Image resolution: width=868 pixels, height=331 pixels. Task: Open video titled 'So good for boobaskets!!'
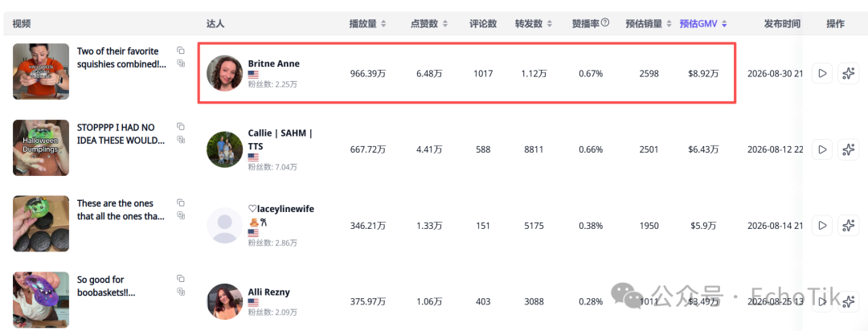click(x=106, y=286)
